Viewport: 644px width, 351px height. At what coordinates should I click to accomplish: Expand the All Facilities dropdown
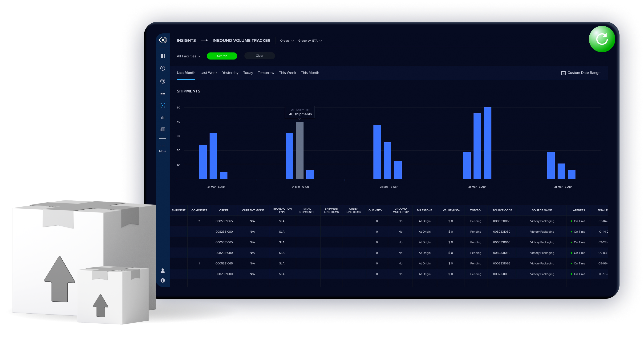(188, 56)
